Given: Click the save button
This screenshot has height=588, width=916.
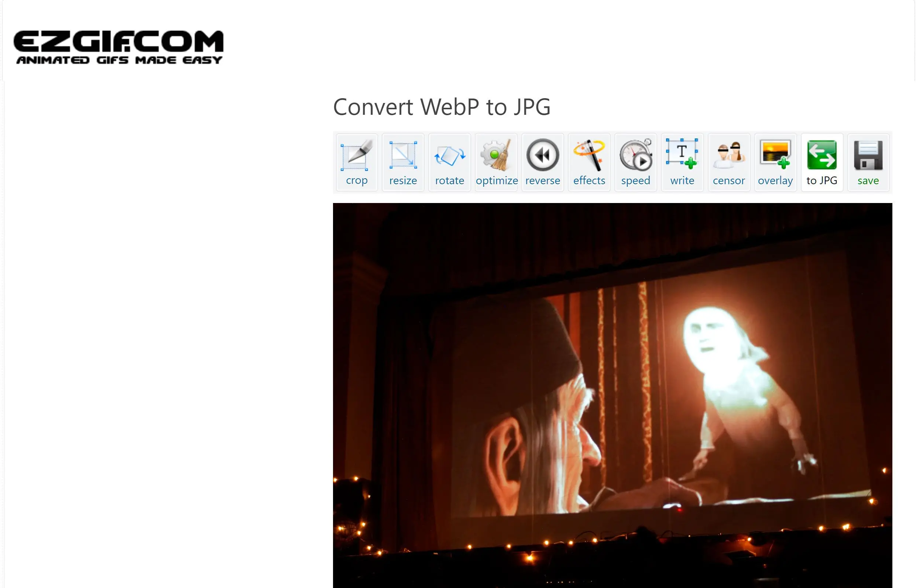Looking at the screenshot, I should click(867, 162).
